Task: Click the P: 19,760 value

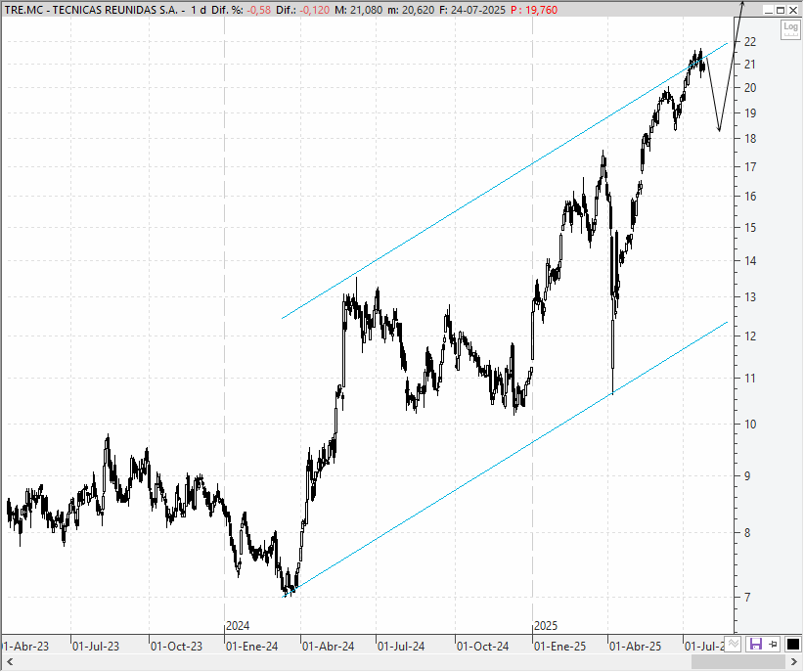Action: click(534, 10)
